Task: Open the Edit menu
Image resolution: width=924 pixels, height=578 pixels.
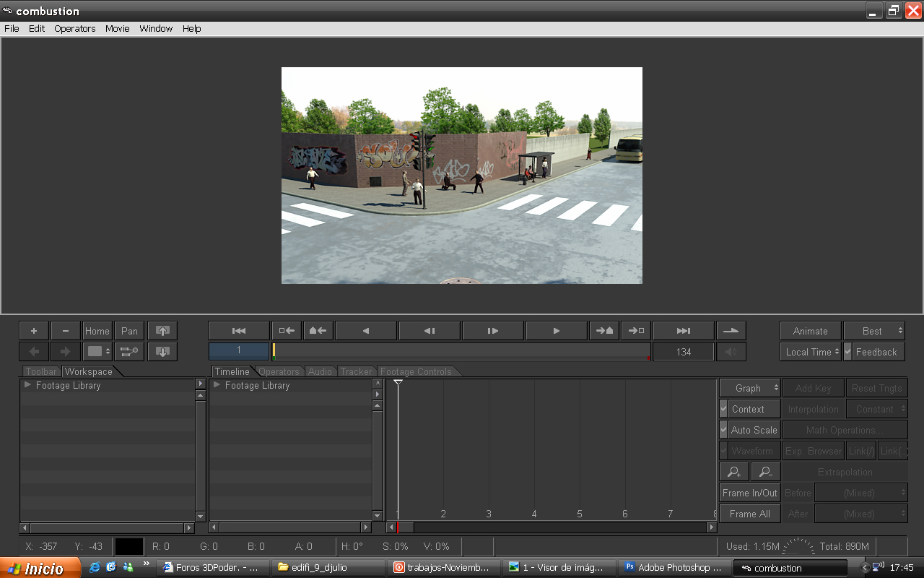Action: [37, 29]
